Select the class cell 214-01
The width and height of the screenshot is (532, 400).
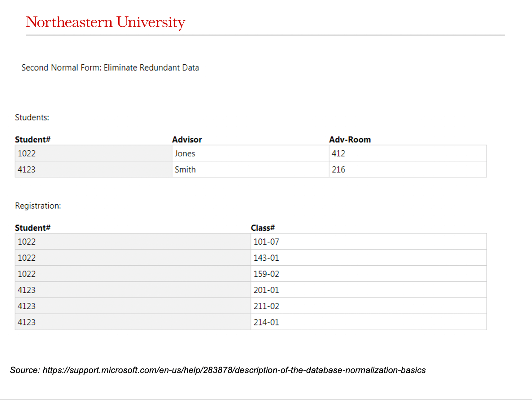(x=369, y=322)
